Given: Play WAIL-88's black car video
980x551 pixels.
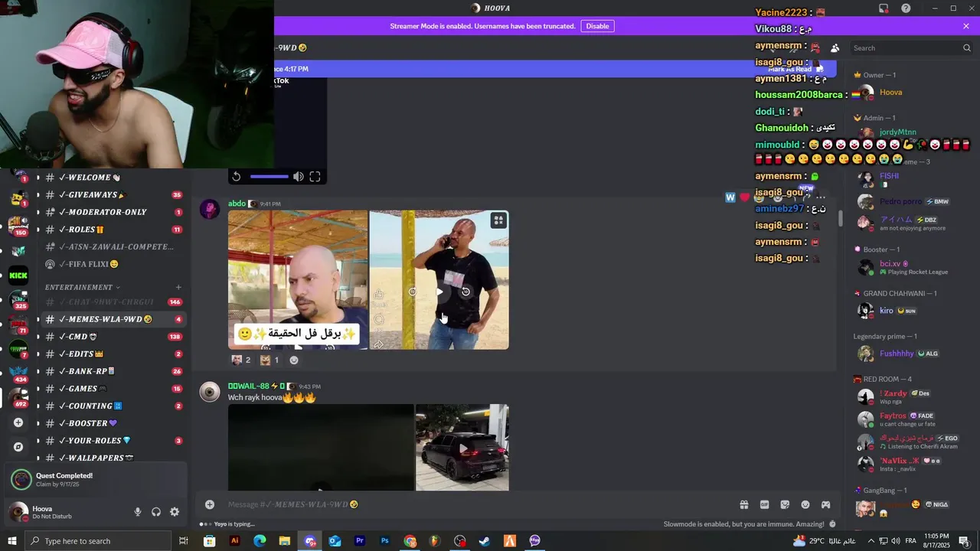Looking at the screenshot, I should [x=462, y=448].
